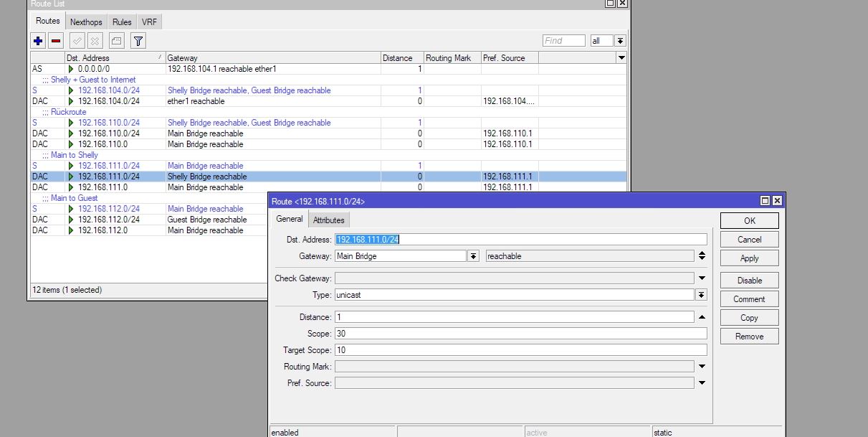
Task: Switch to the Nexthops tab
Action: click(x=86, y=22)
